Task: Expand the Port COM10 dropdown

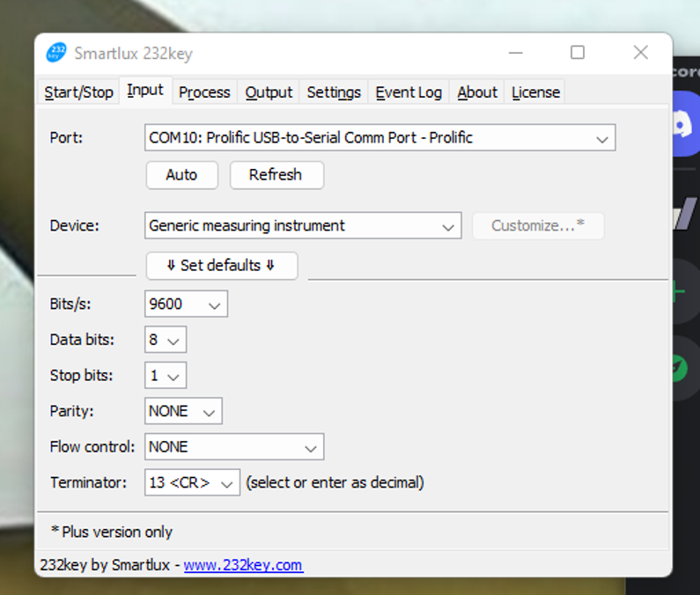Action: coord(379,137)
